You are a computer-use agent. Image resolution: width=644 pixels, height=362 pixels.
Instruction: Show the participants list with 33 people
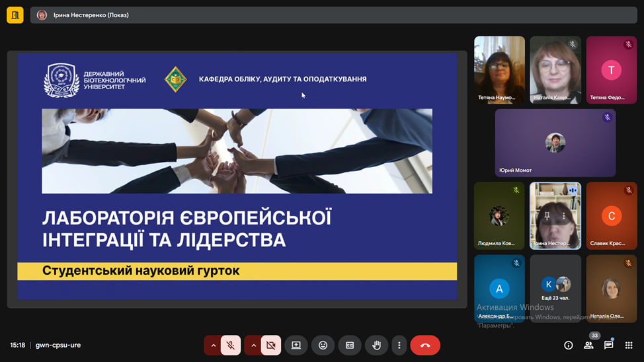point(588,345)
